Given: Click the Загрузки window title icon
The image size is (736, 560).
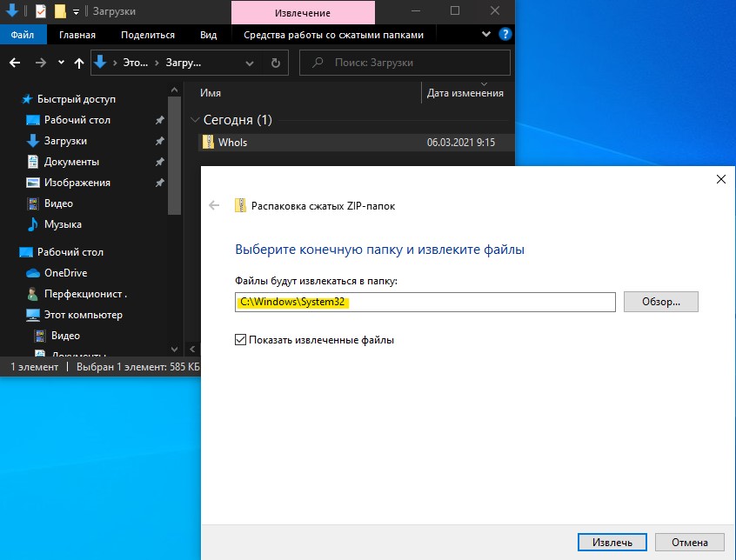Looking at the screenshot, I should [11, 10].
